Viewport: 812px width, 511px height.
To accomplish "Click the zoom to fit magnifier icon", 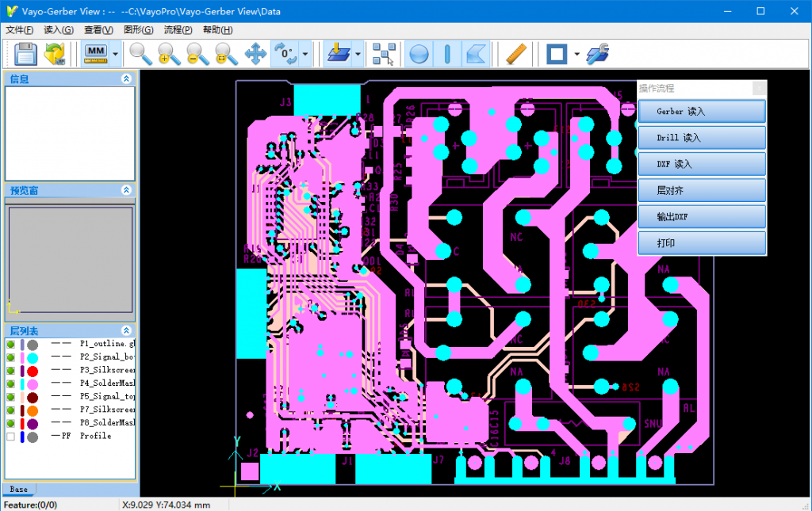I will click(226, 54).
